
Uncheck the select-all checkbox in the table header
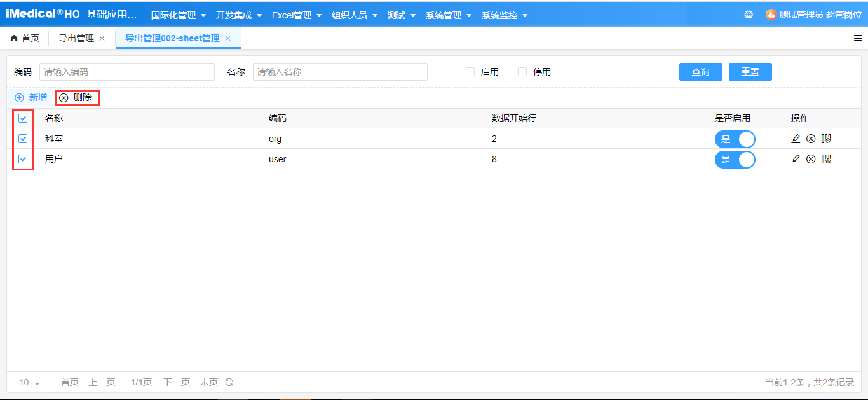[x=23, y=118]
